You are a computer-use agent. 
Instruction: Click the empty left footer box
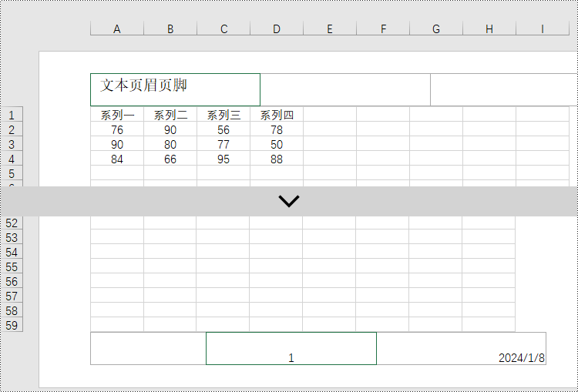click(x=148, y=348)
